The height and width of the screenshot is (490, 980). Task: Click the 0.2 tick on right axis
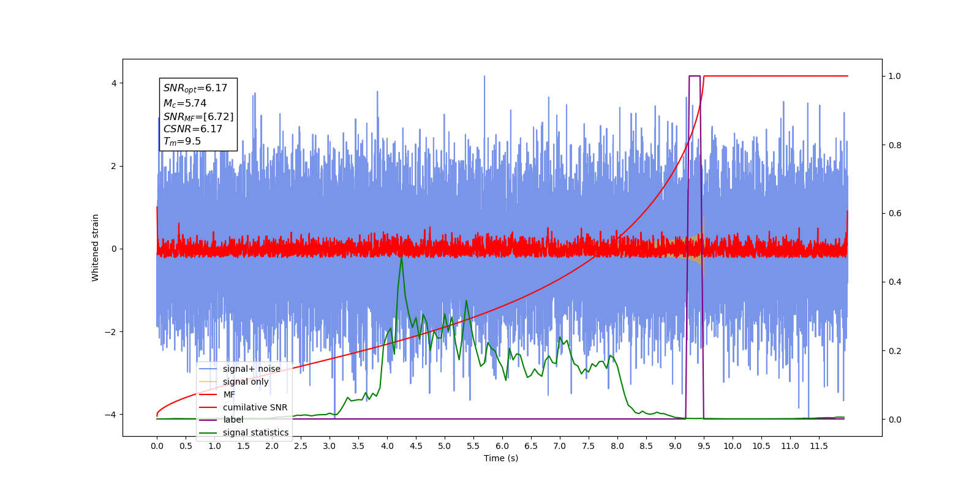895,351
